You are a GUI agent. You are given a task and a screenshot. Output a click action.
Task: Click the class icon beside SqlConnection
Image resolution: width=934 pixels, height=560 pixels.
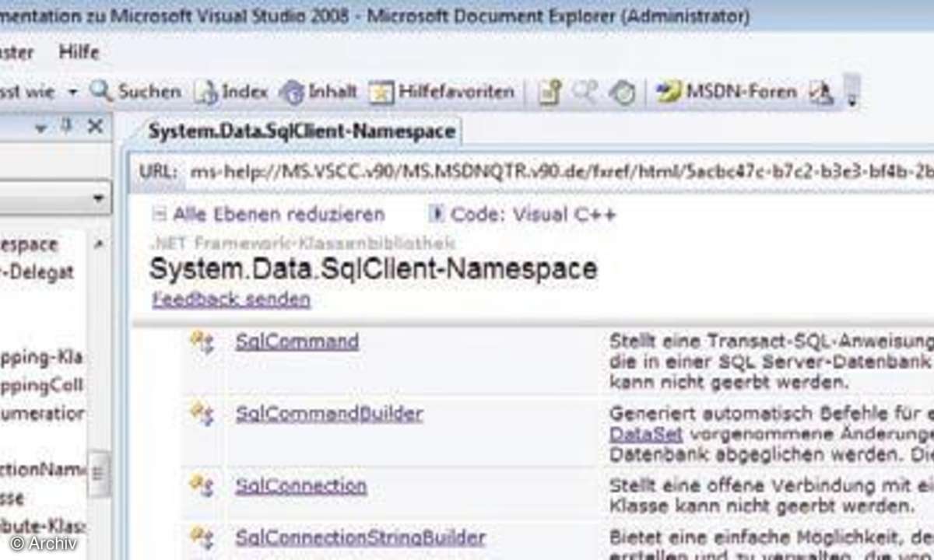(202, 486)
